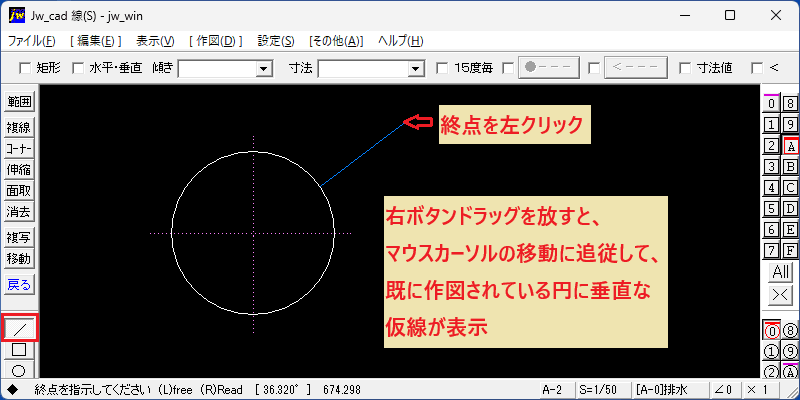Click the <--- arrow line button
Viewport: 800px width, 400px height.
click(636, 67)
